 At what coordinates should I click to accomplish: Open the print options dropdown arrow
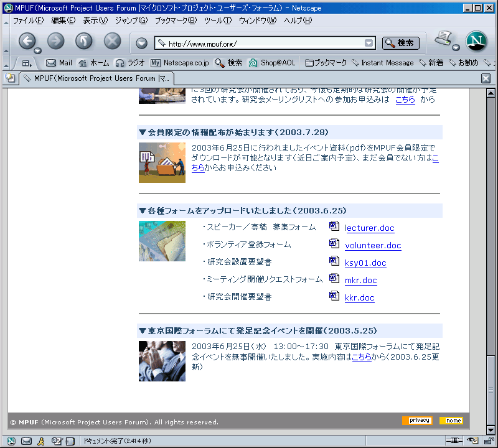point(456,48)
